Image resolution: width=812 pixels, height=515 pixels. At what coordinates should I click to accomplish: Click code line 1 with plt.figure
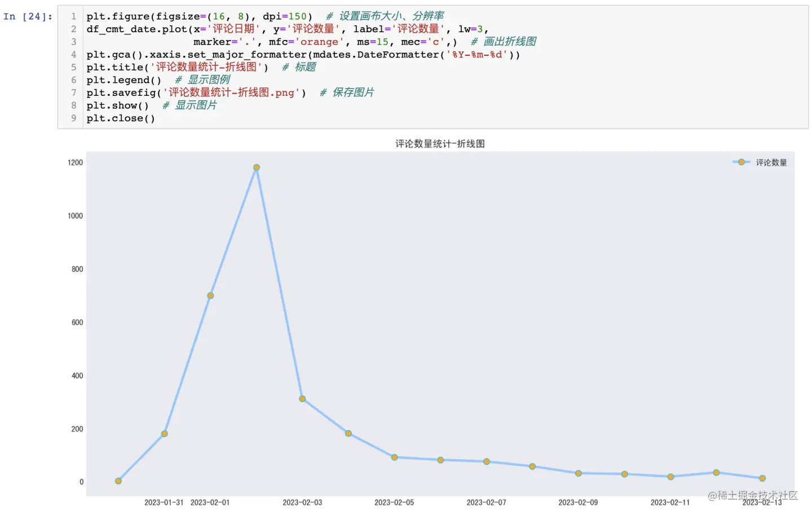(265, 16)
